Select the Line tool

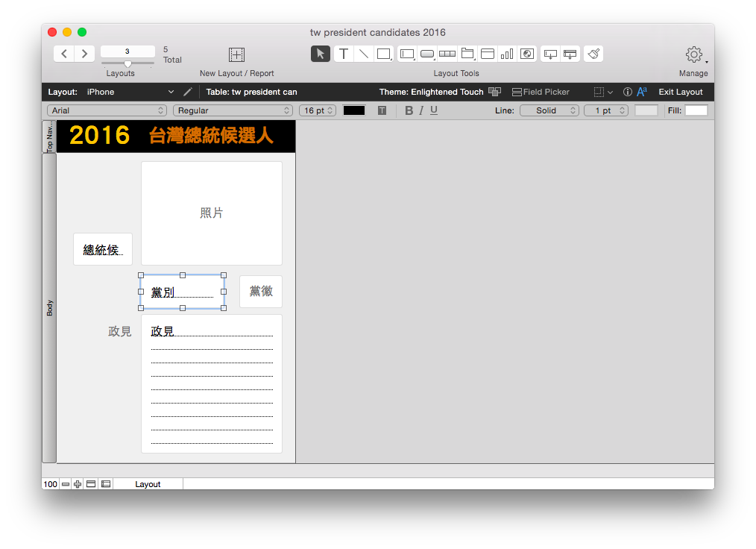click(x=364, y=54)
